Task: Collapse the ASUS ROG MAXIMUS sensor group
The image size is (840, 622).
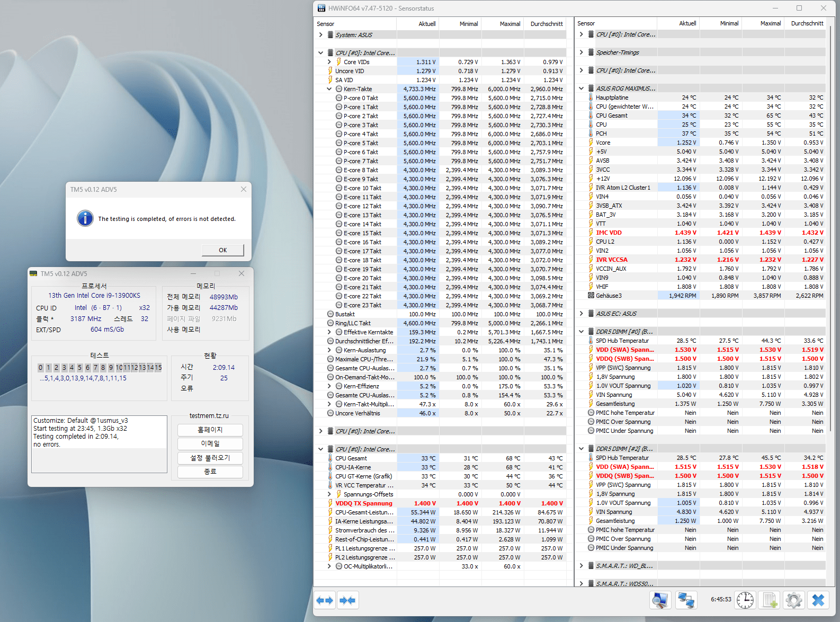Action: click(x=582, y=88)
